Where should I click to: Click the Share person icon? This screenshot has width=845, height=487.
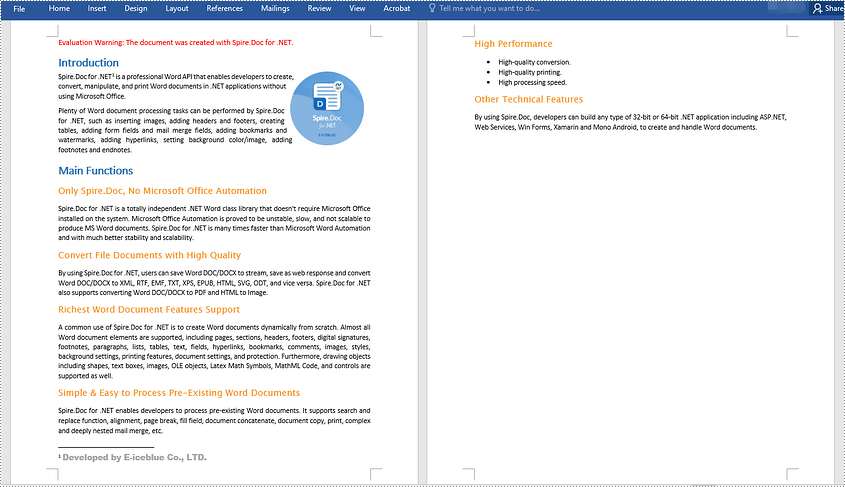coord(817,9)
